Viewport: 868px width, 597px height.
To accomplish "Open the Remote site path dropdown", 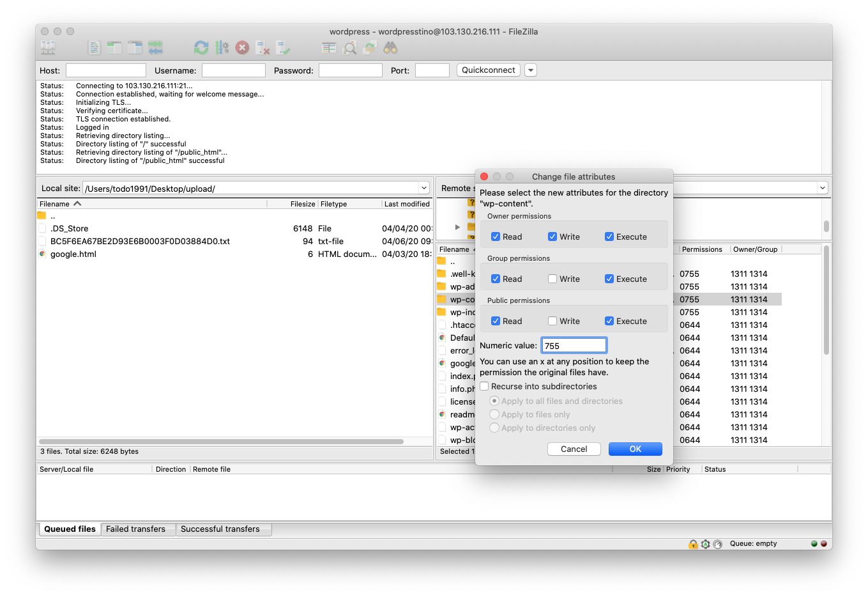I will coord(823,188).
